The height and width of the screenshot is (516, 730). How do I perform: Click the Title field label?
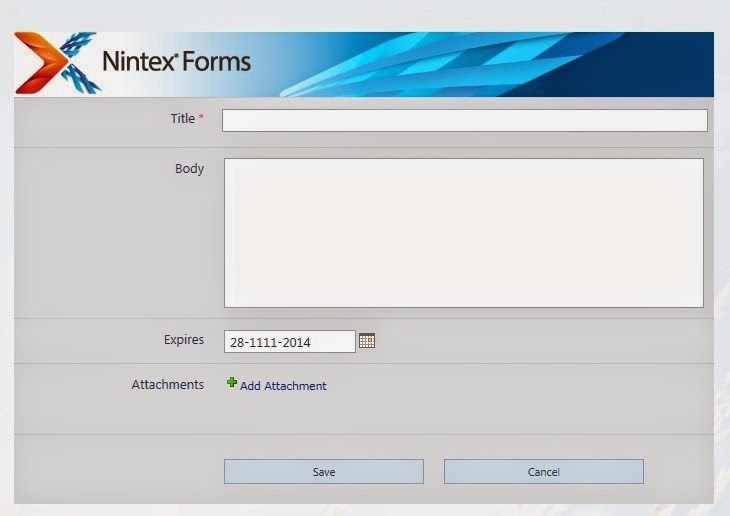(182, 118)
